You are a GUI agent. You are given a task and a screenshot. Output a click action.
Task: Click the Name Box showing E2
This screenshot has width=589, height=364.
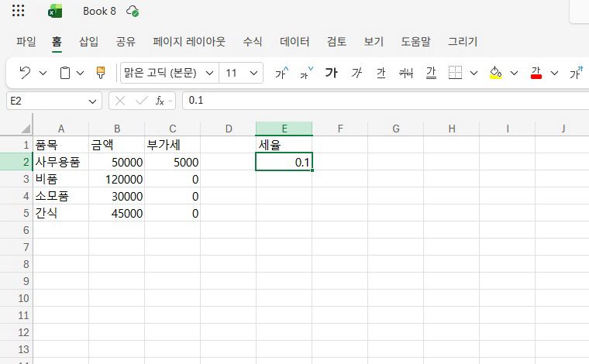tap(48, 101)
